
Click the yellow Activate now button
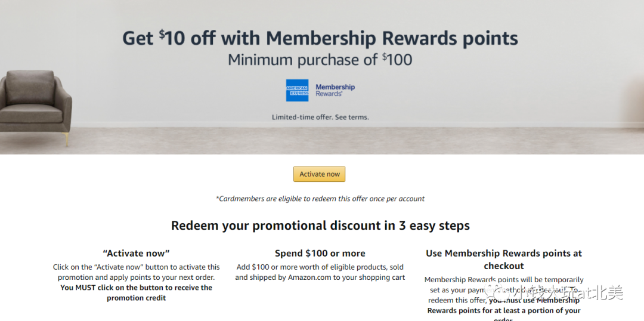pos(319,174)
